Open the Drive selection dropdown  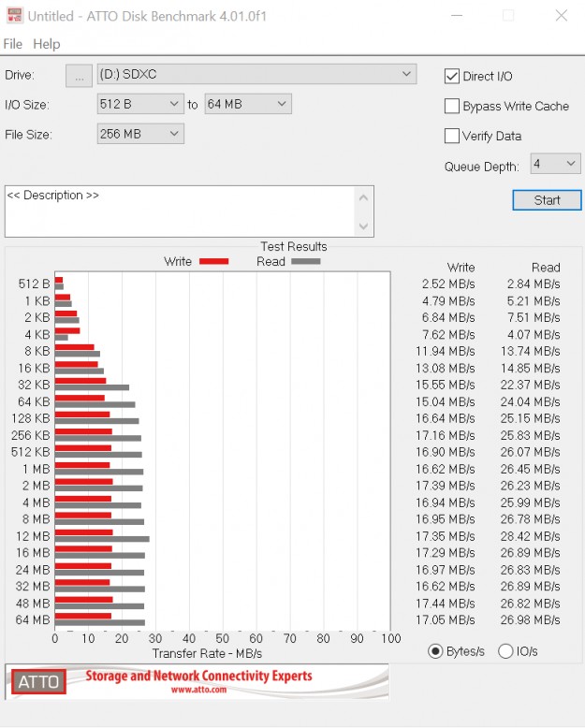point(257,74)
